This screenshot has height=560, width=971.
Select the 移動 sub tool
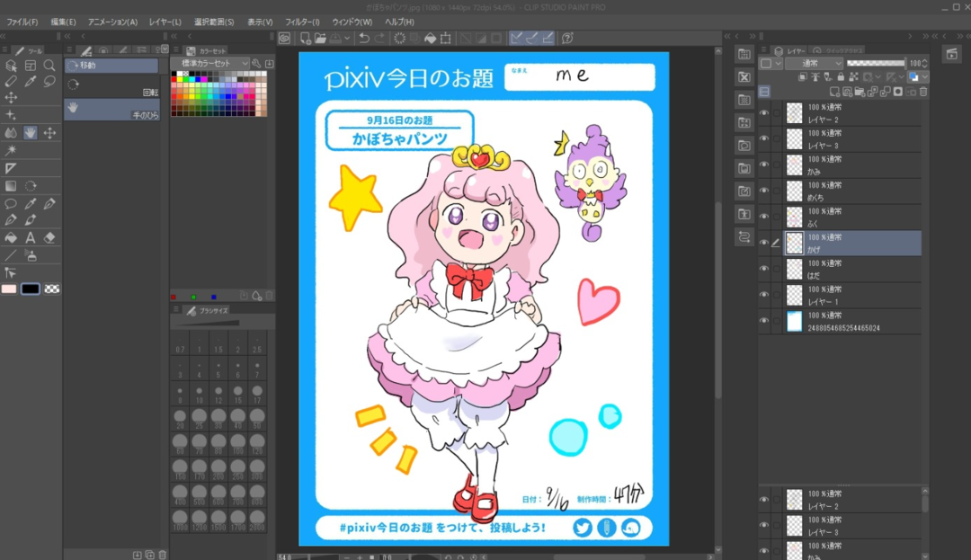pos(111,66)
